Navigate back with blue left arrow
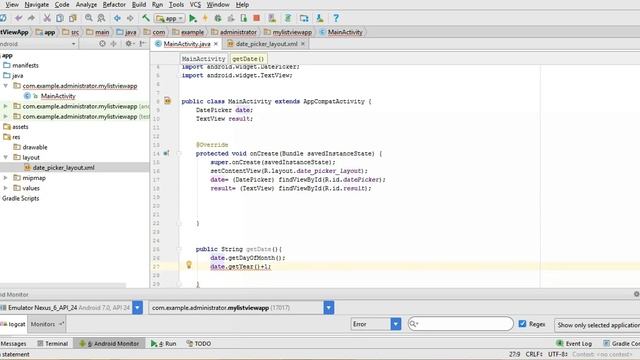The image size is (640, 360). pos(117,18)
